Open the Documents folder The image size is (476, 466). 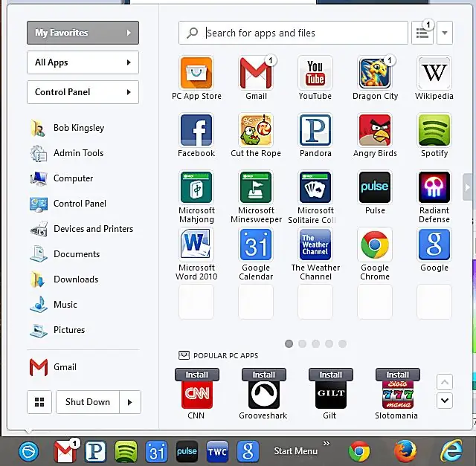coord(65,254)
